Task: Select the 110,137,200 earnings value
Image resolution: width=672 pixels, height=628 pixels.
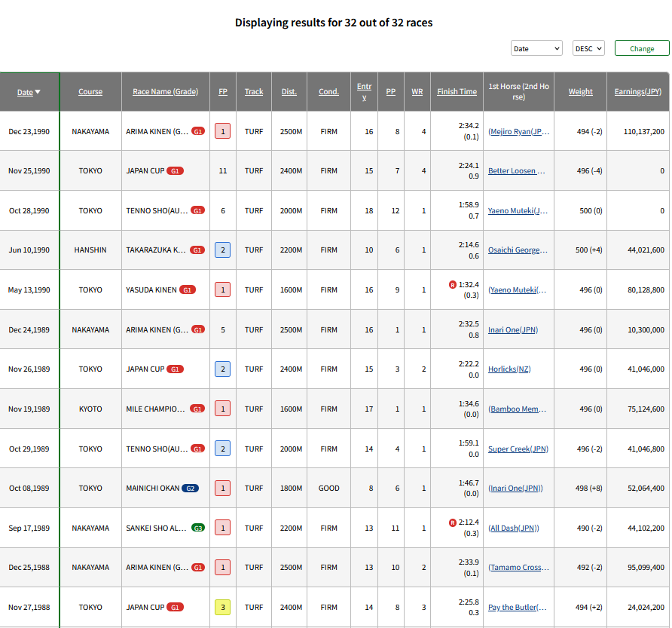Action: tap(643, 132)
